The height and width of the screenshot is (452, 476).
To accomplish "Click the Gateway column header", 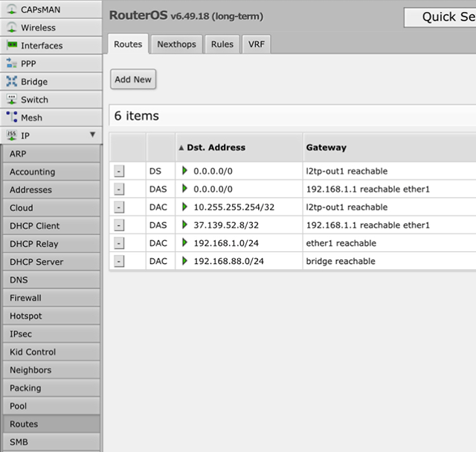I will click(326, 147).
